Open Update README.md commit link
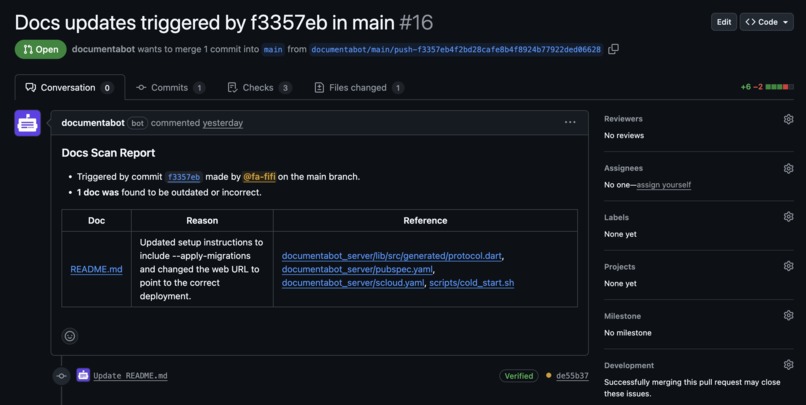806x405 pixels. [131, 376]
